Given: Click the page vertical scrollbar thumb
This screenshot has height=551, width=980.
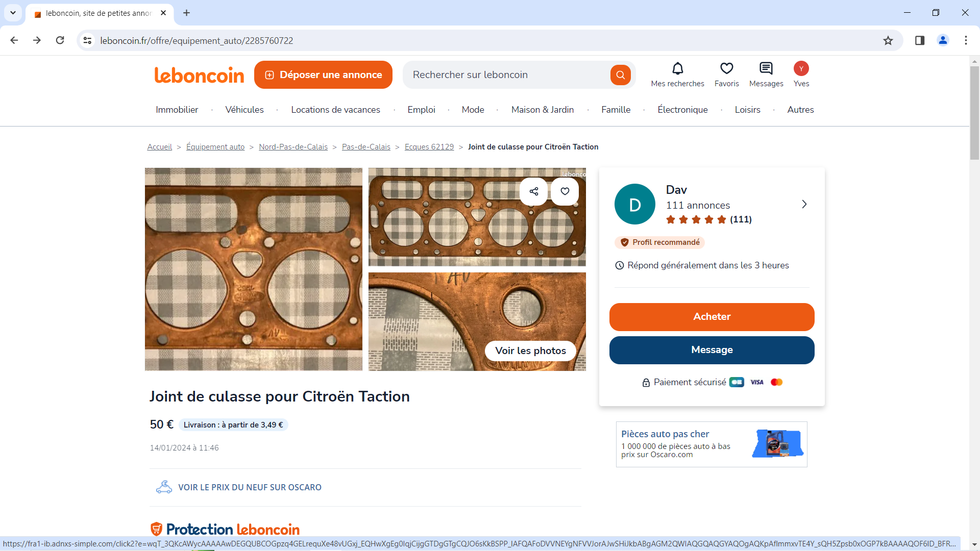Looking at the screenshot, I should coord(974,112).
